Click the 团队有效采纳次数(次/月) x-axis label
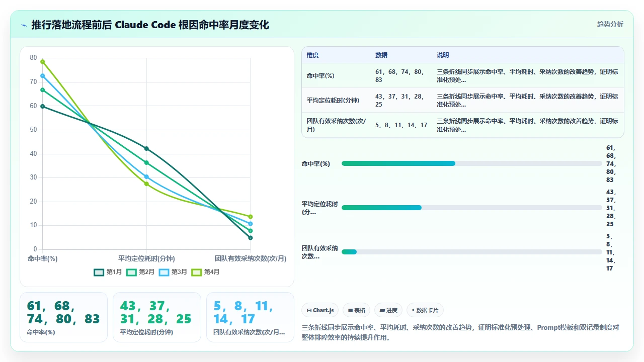 tap(250, 259)
